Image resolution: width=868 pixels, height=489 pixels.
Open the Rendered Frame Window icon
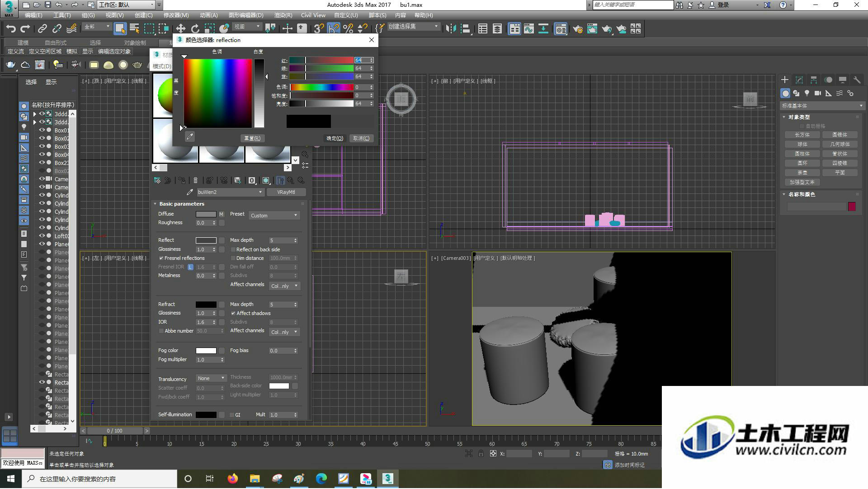pyautogui.click(x=592, y=29)
